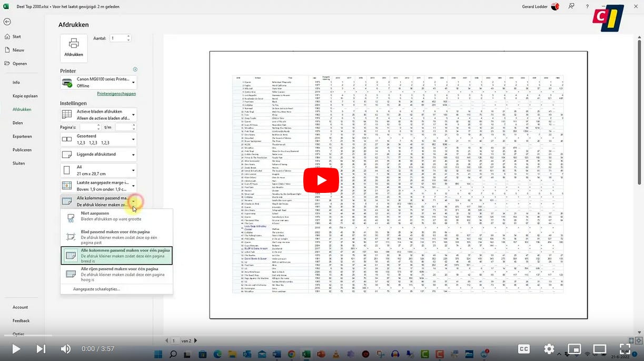Select Alle kolommen passend maken option

coord(116,256)
